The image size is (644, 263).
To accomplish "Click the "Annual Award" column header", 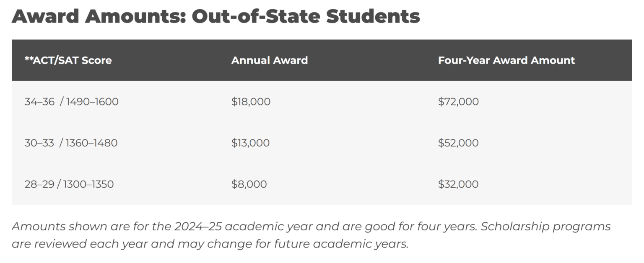I will coord(270,60).
